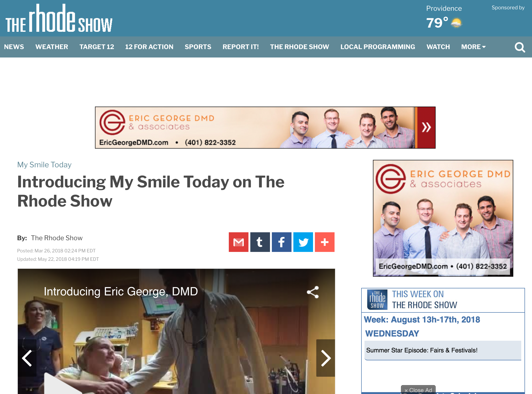Click the Providence weather sun icon
The width and height of the screenshot is (532, 394).
click(456, 23)
